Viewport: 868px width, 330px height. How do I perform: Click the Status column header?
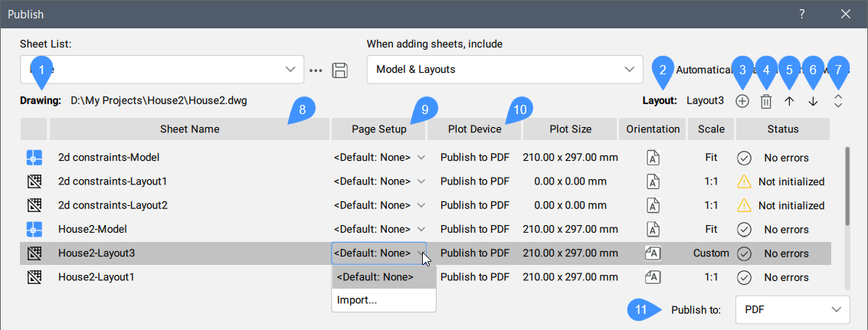(782, 129)
